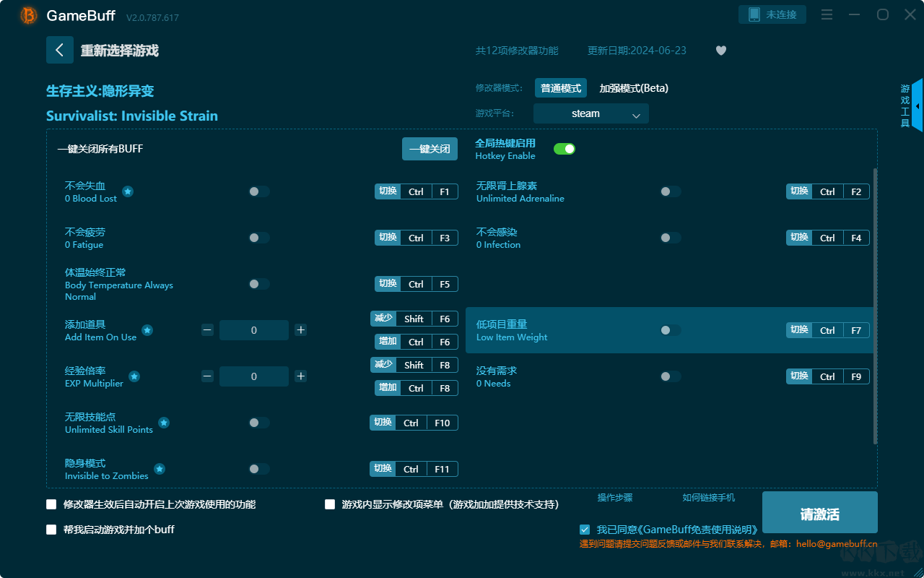Click the 增加 Ctrl F6 hotkey box

417,342
